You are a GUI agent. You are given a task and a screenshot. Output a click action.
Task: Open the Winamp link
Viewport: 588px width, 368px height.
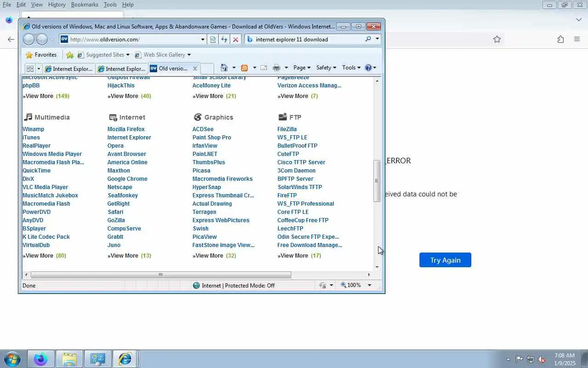[33, 129]
